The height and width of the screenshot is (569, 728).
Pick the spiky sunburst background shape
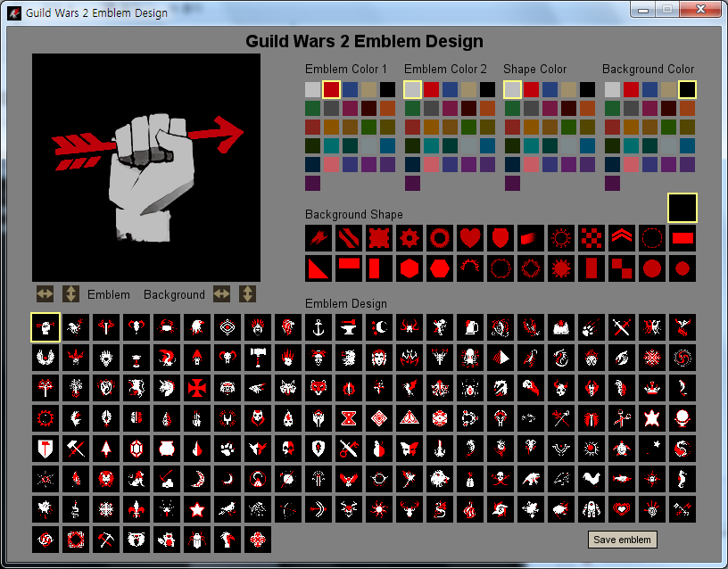point(561,268)
